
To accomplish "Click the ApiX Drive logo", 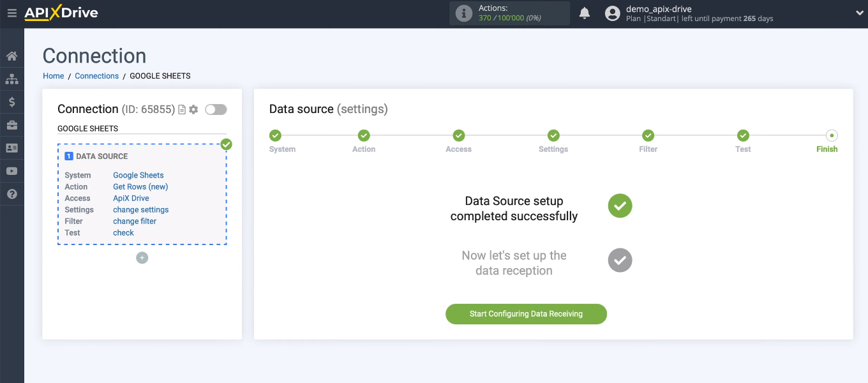I will point(61,12).
